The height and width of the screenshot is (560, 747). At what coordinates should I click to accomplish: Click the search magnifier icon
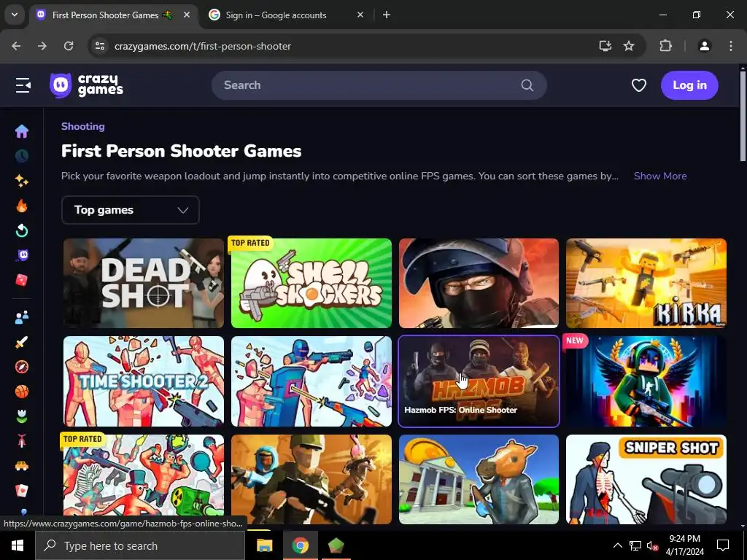point(527,85)
